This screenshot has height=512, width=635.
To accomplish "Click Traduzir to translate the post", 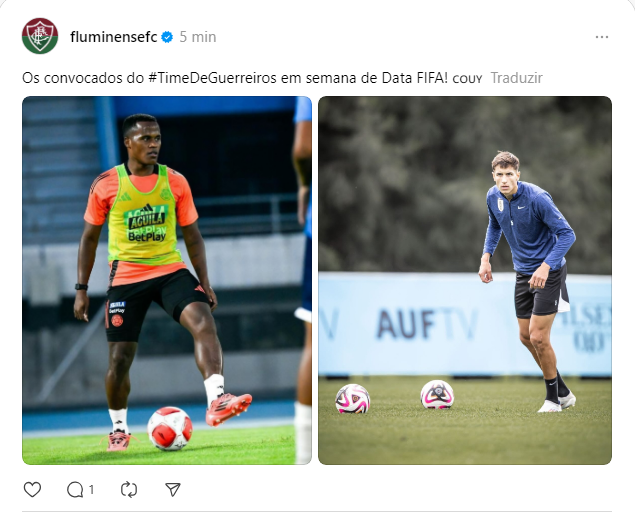I will pyautogui.click(x=516, y=78).
